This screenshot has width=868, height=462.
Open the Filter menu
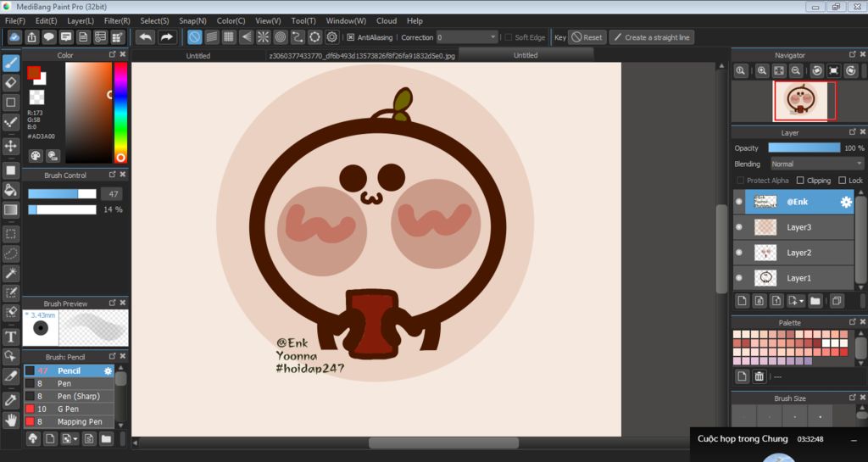click(117, 20)
